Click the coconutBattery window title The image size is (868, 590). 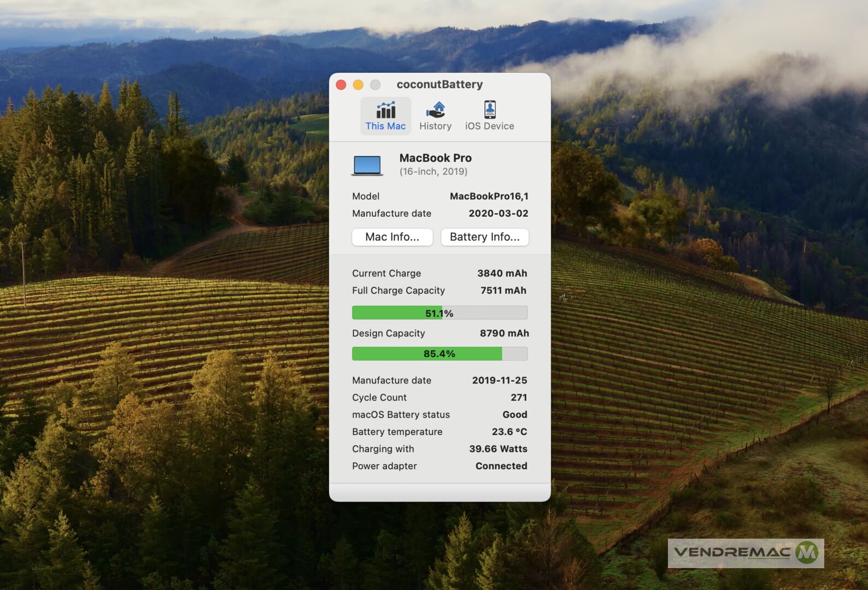click(x=439, y=85)
